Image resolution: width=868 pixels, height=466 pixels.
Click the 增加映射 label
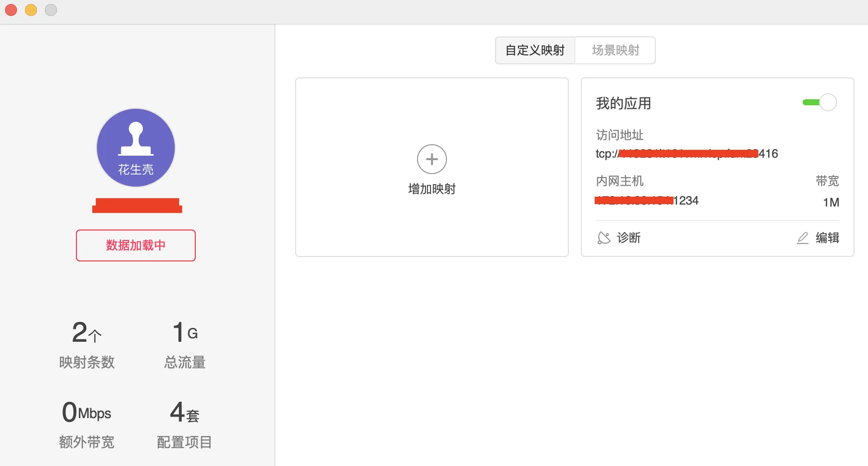click(x=432, y=189)
